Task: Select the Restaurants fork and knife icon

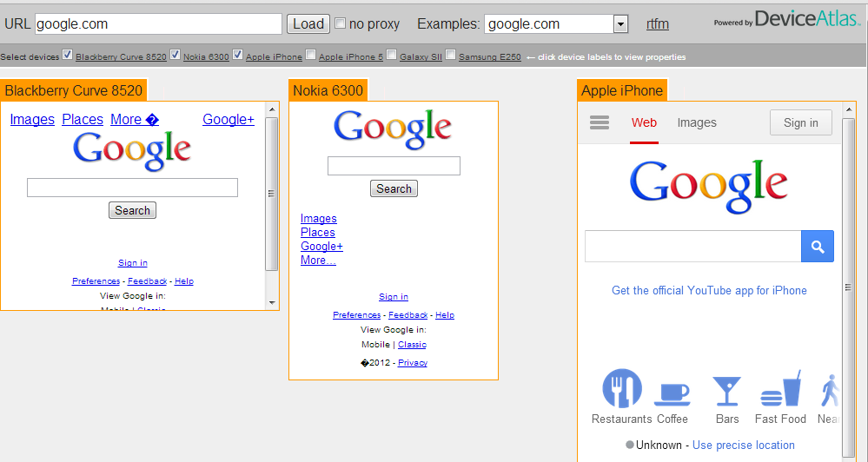Action: (x=621, y=389)
